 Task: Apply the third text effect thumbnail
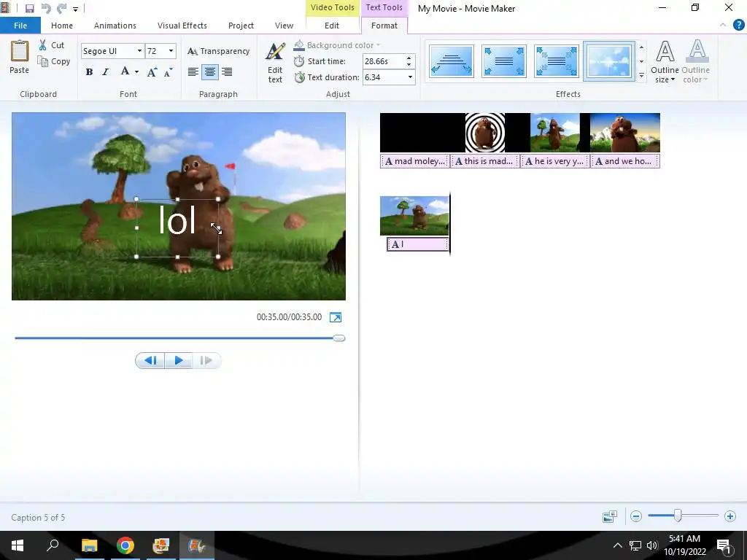pos(556,61)
